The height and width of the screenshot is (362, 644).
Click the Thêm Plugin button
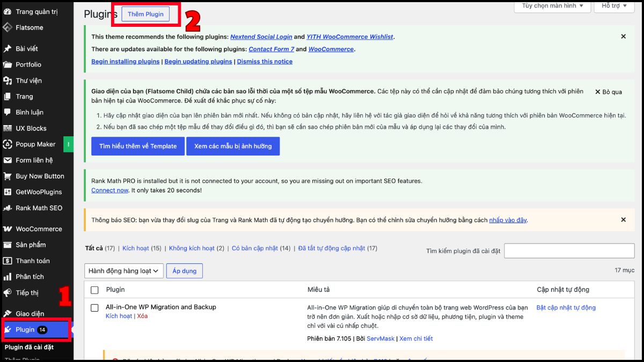coord(145,14)
